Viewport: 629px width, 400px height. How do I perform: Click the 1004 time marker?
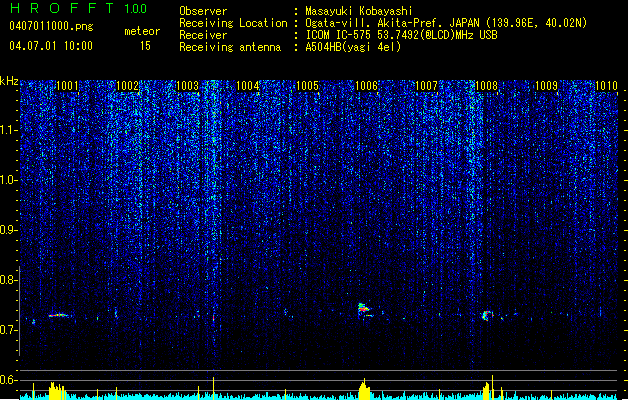coord(248,85)
